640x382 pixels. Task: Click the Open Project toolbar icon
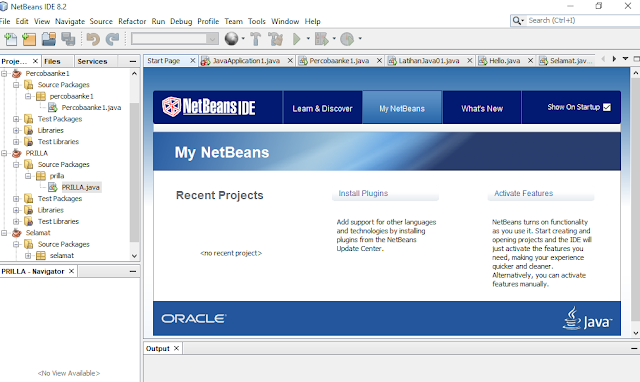click(49, 39)
